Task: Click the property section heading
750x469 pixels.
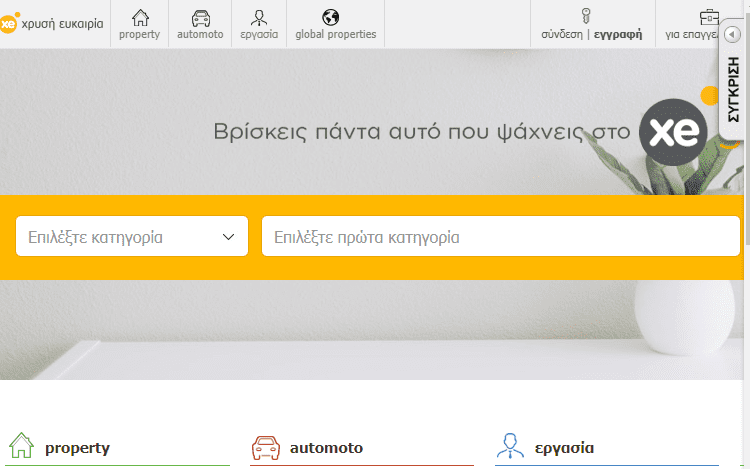Action: [x=77, y=448]
